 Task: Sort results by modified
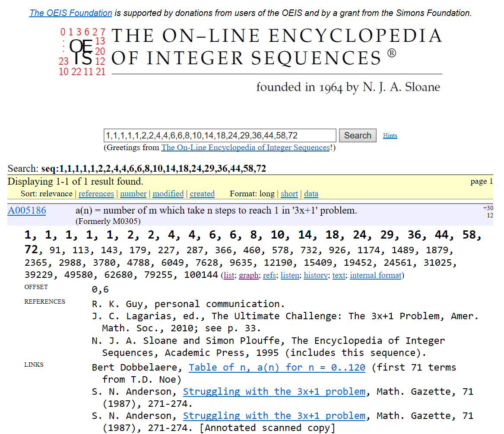(x=168, y=194)
